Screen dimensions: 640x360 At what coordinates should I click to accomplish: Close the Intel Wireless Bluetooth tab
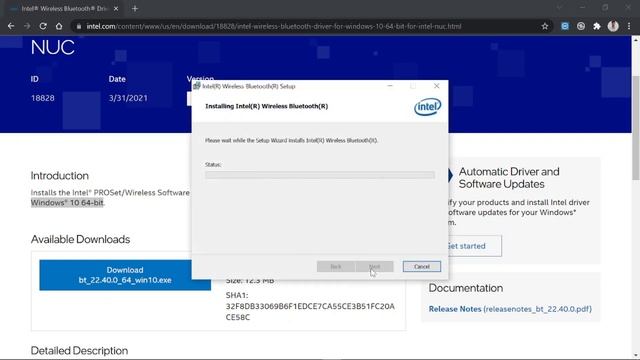pyautogui.click(x=116, y=8)
